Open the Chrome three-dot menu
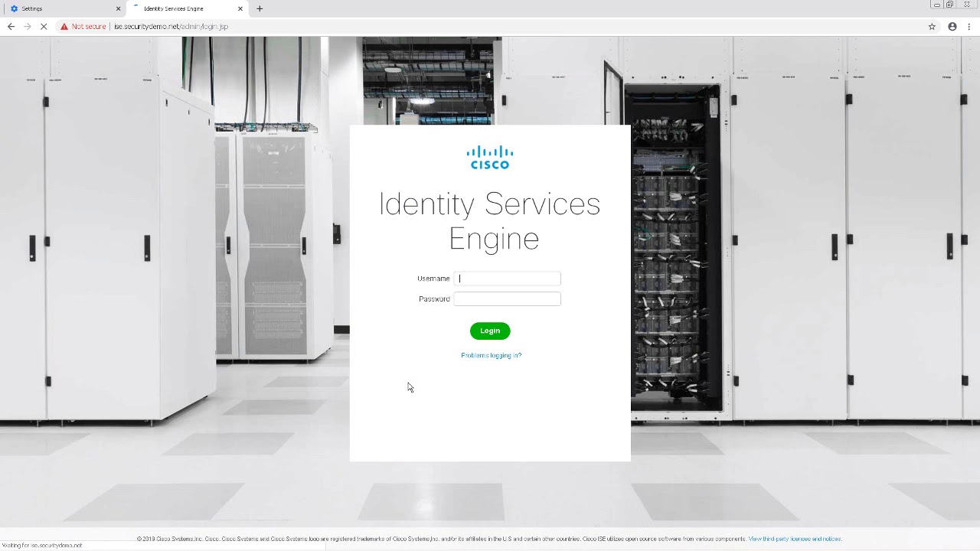The height and width of the screenshot is (551, 980). click(970, 26)
